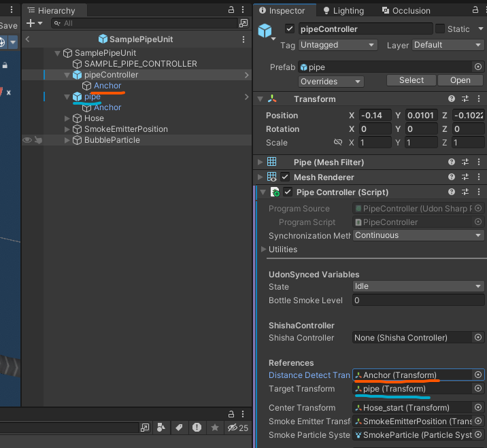Toggle BubbleParticle picking hand icon
Screen dimensions: 487x448
[x=38, y=140]
